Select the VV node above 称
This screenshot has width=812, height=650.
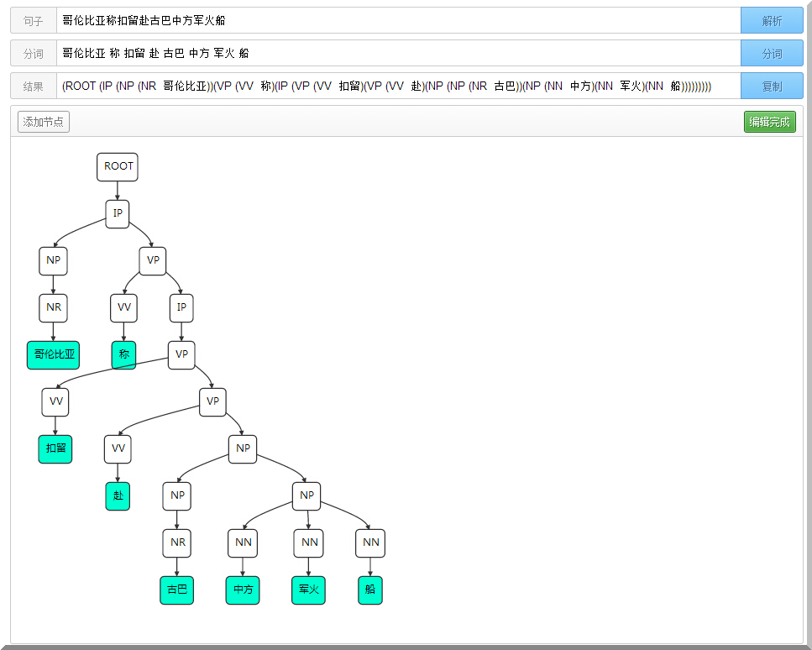tap(123, 307)
